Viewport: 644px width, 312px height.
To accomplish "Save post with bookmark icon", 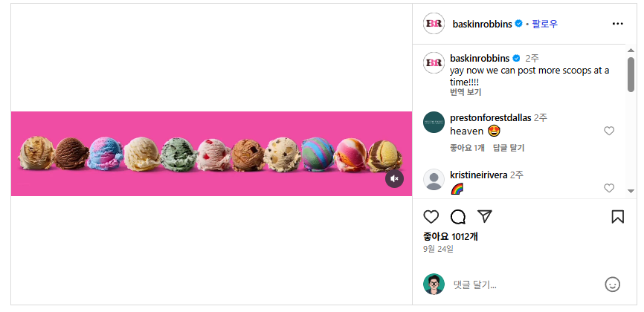I will click(x=617, y=217).
